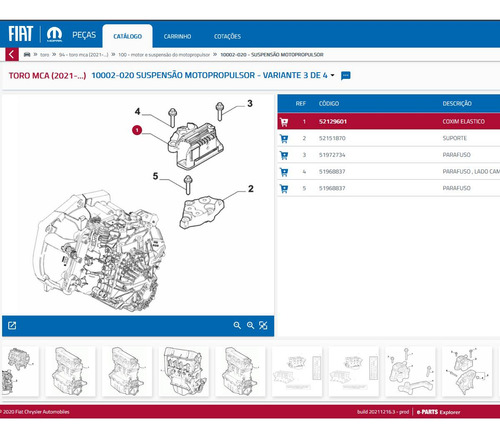This screenshot has height=439, width=500.
Task: Click the 'toro' breadcrumb link
Action: 45,55
